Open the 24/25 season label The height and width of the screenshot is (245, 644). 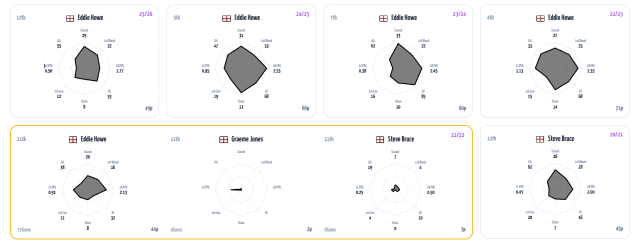pos(302,14)
